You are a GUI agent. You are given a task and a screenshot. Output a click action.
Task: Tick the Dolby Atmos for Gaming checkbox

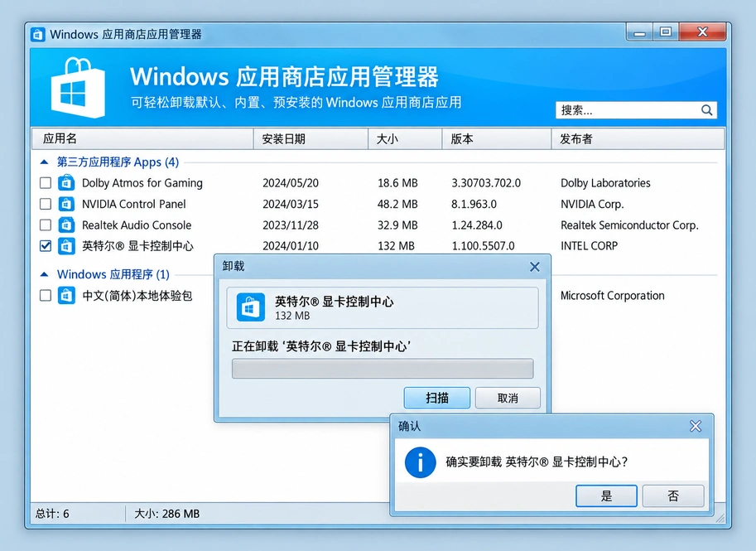(46, 183)
